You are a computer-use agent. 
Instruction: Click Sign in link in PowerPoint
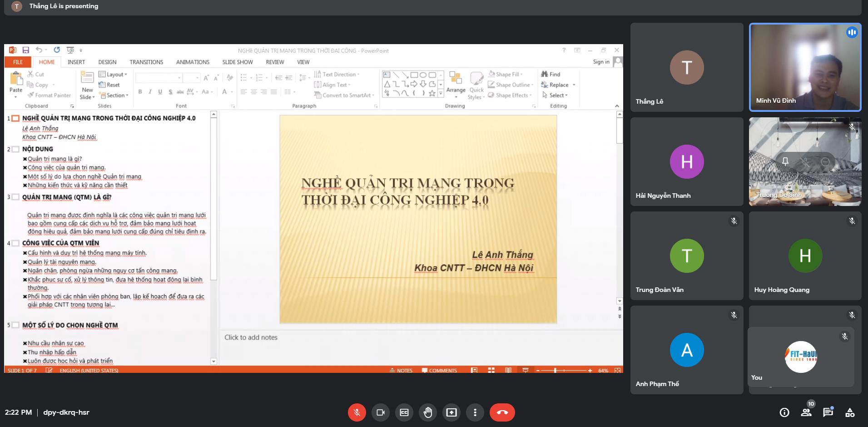[601, 62]
